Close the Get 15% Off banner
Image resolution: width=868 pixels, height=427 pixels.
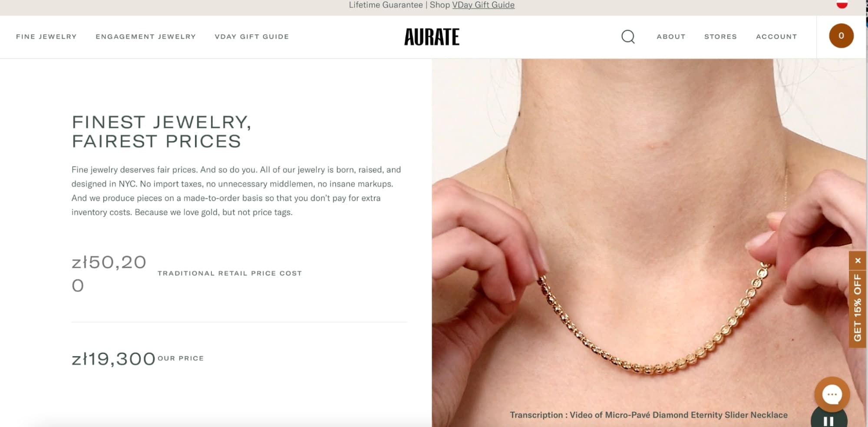858,261
